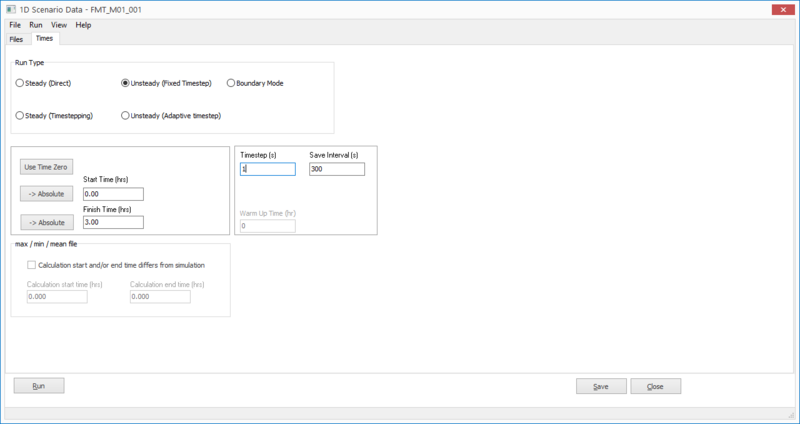The width and height of the screenshot is (800, 424).
Task: Select Steady (Direct) run type
Action: pyautogui.click(x=20, y=83)
